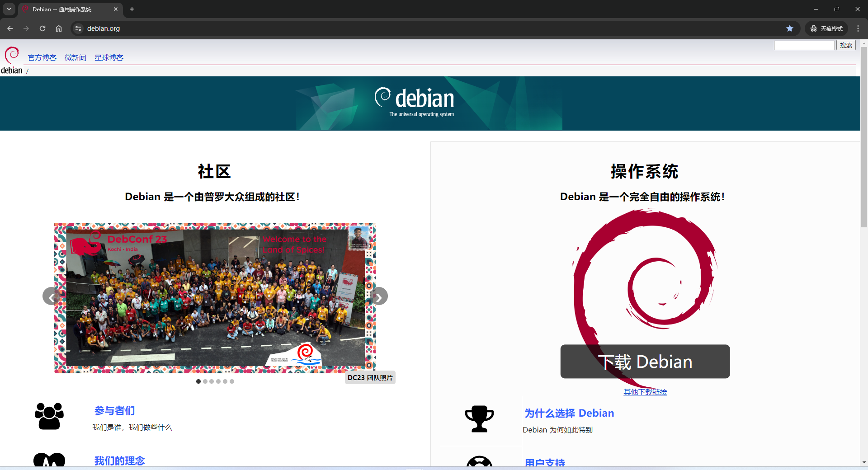Click the 社区 heading
This screenshot has width=868, height=470.
214,172
